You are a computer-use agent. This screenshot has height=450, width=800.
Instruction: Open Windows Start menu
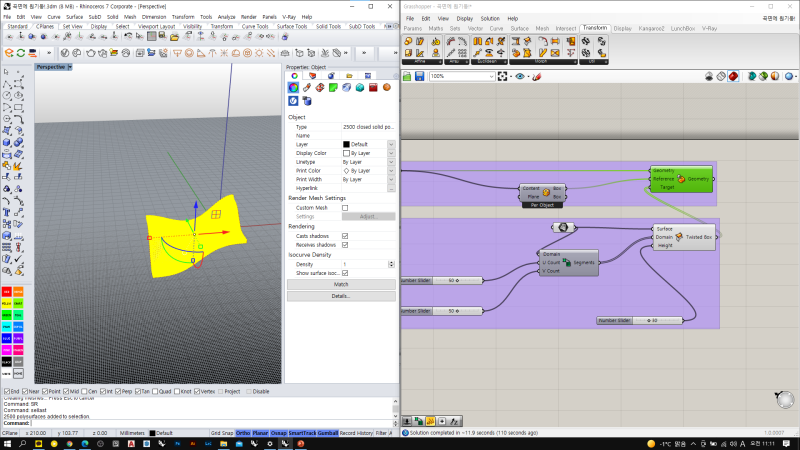pos(8,442)
